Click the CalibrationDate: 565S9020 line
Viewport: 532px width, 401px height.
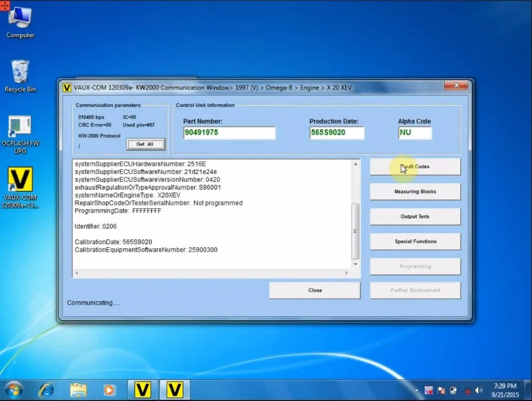[113, 242]
